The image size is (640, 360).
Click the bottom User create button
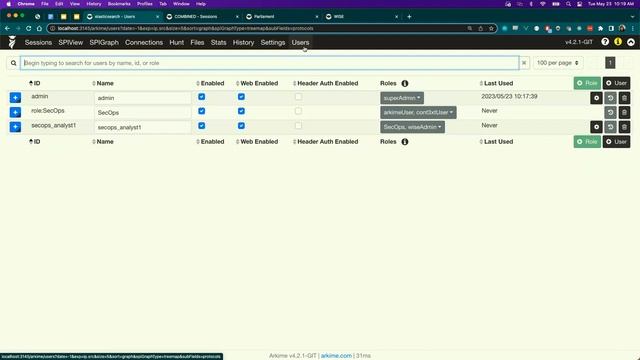616,142
